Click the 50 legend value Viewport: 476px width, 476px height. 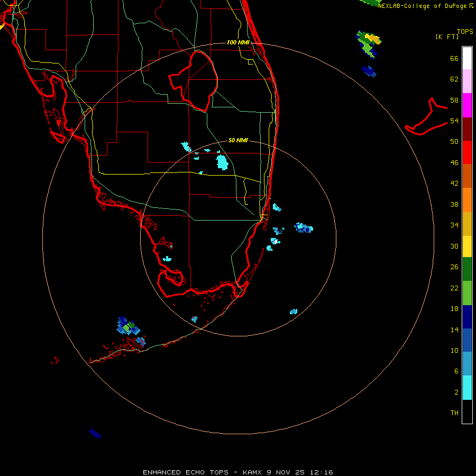(x=454, y=142)
